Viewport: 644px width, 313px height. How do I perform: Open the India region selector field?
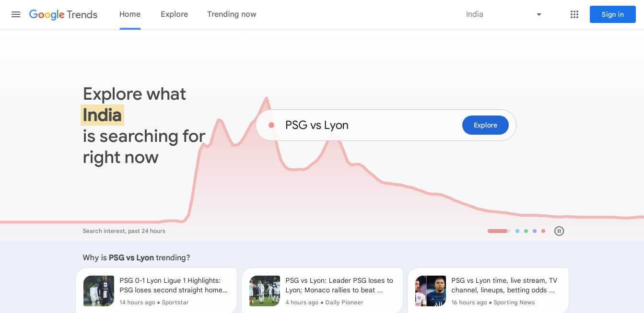(x=504, y=14)
